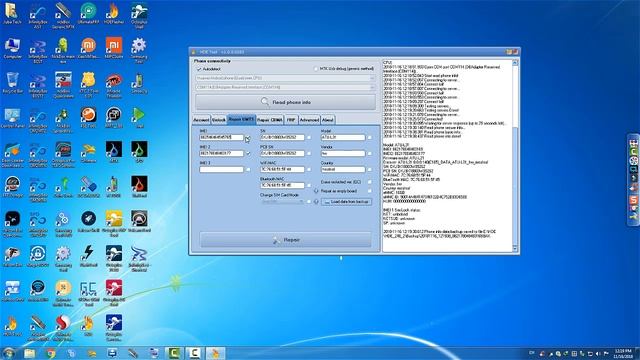640x360 pixels.
Task: Launch the UltimateFRP green lock icon
Action: (x=88, y=13)
